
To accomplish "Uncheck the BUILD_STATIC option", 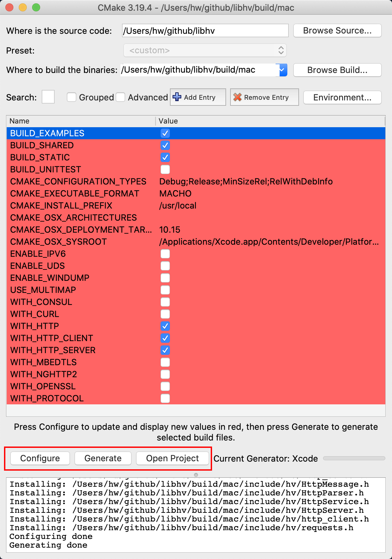I will [165, 157].
